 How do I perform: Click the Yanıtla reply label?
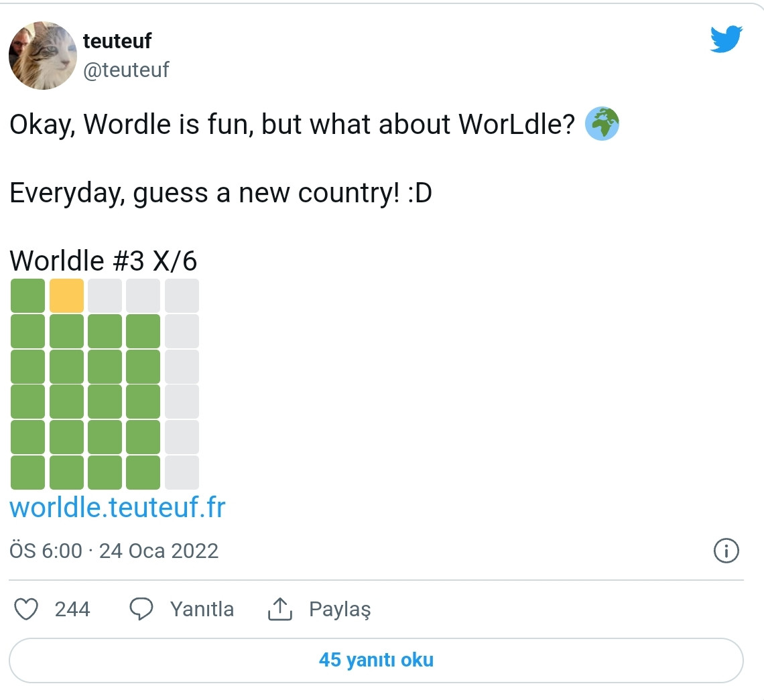point(202,610)
